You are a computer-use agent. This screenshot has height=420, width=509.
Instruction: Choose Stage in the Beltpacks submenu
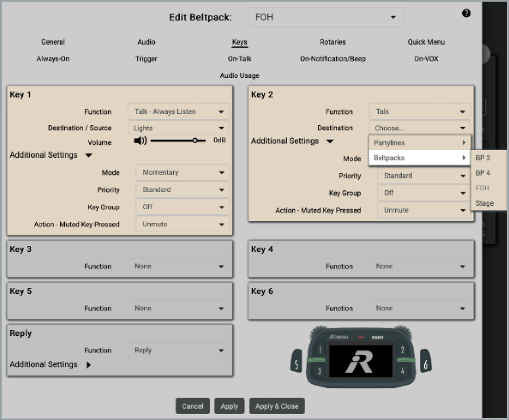(x=484, y=203)
